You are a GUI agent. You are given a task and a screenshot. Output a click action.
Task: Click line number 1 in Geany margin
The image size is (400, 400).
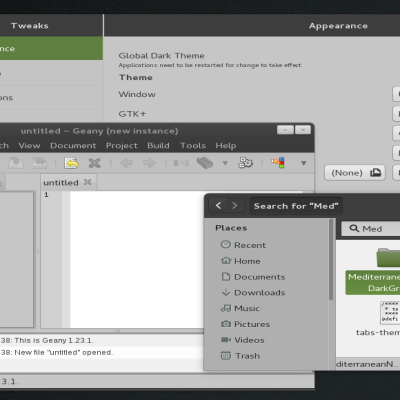(47, 195)
